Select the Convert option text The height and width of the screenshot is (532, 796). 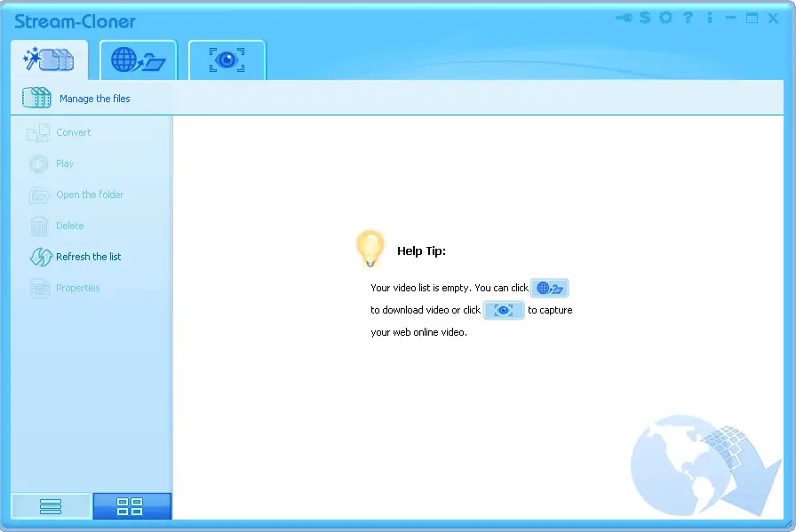tap(74, 132)
